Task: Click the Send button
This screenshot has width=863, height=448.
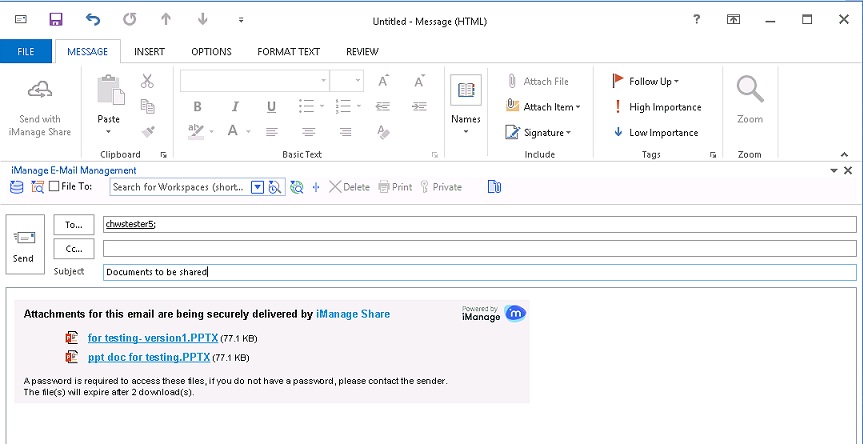Action: [x=23, y=245]
